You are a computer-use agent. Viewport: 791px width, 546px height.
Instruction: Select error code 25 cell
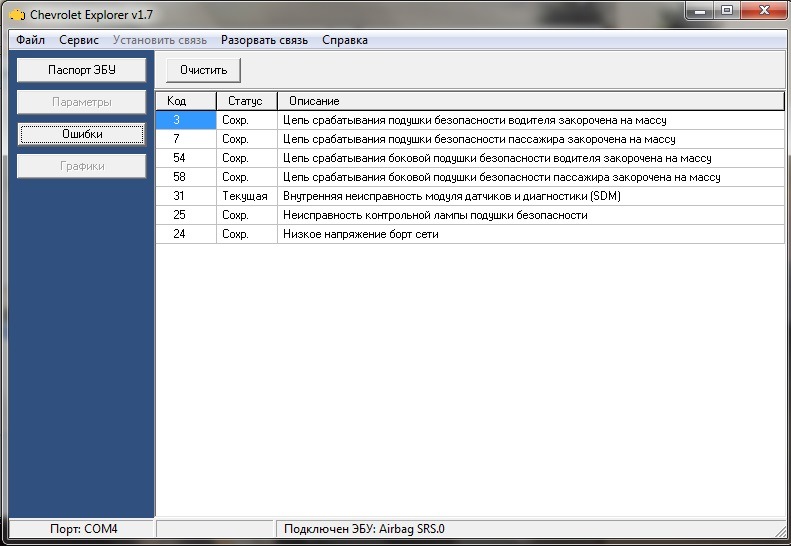(186, 215)
